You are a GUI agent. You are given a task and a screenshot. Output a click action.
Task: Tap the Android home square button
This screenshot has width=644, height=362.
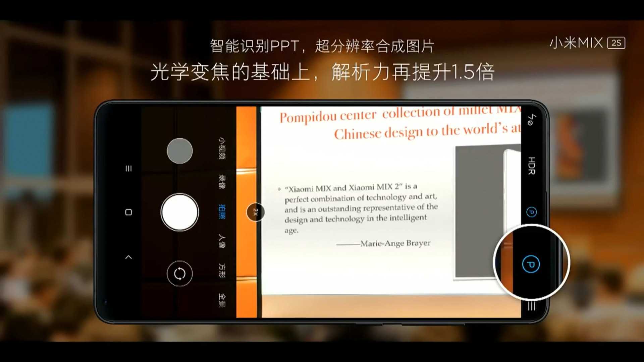tap(128, 212)
